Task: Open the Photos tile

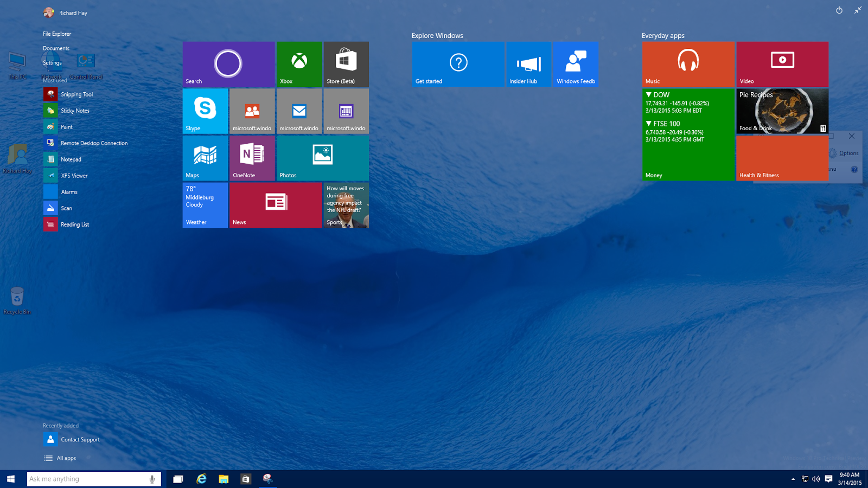Action: [323, 158]
